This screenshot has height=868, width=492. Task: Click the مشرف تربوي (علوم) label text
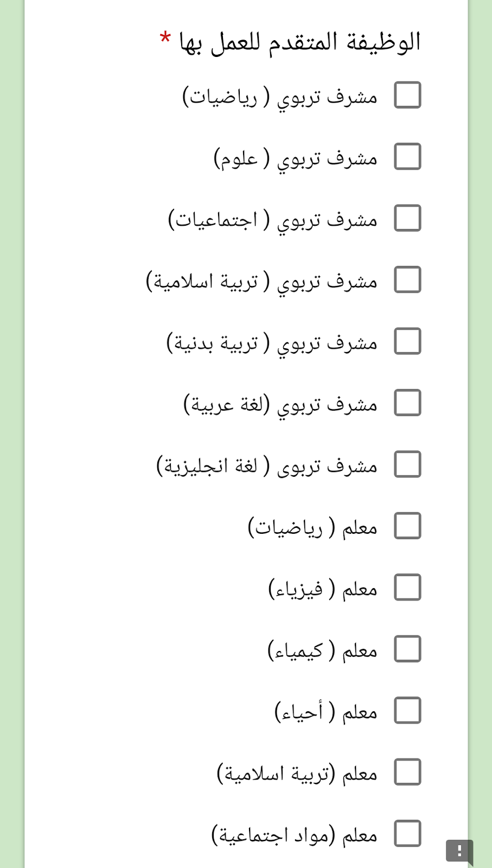[x=295, y=158]
